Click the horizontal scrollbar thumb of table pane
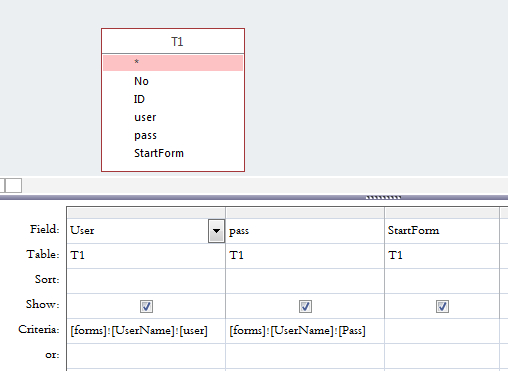Viewport: 508px width, 371px height. 13,185
